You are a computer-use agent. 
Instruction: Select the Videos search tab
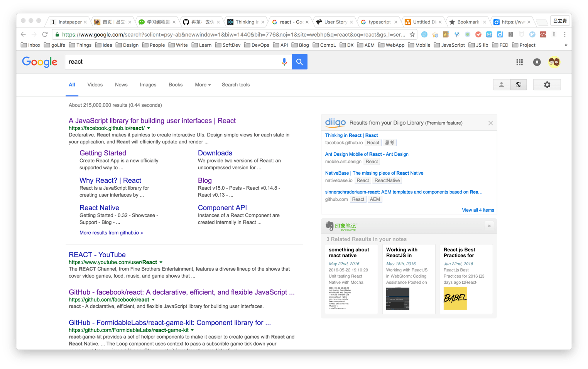[x=95, y=85]
